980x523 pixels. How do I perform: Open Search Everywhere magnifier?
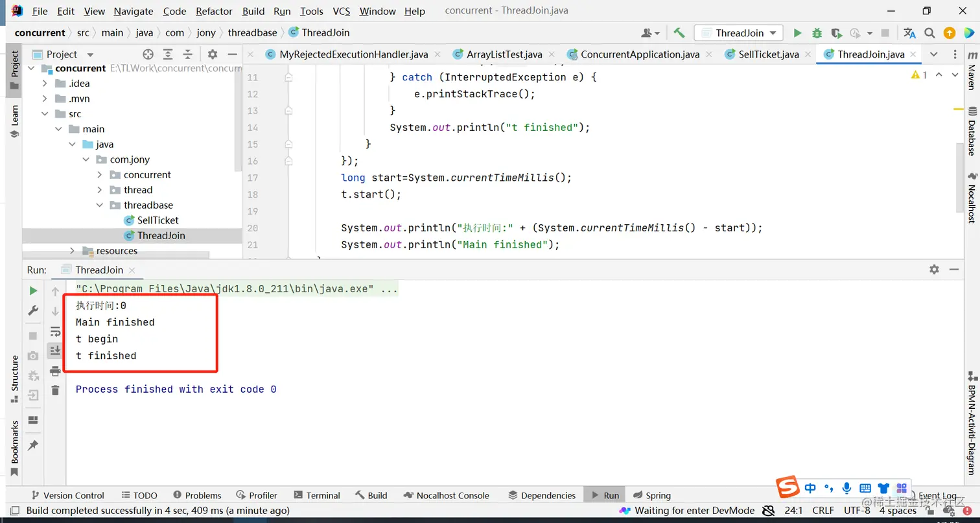(x=929, y=33)
